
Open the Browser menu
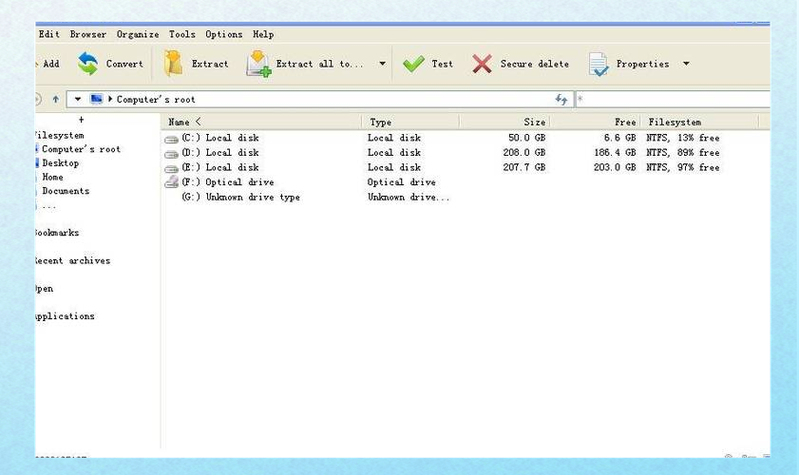pyautogui.click(x=88, y=34)
